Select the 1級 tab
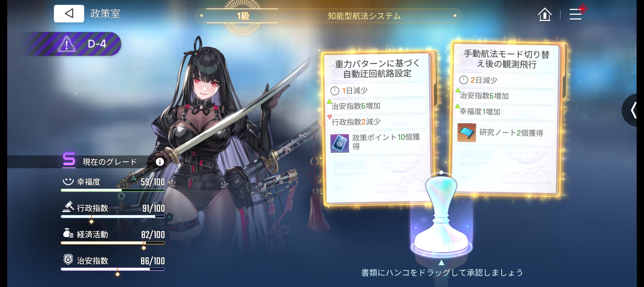The image size is (644, 287). click(x=243, y=16)
